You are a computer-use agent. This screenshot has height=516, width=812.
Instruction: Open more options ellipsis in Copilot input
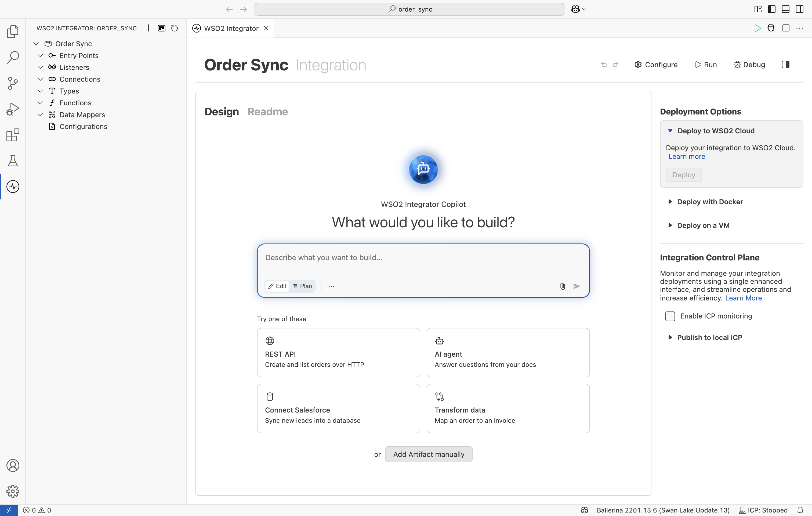coord(331,286)
